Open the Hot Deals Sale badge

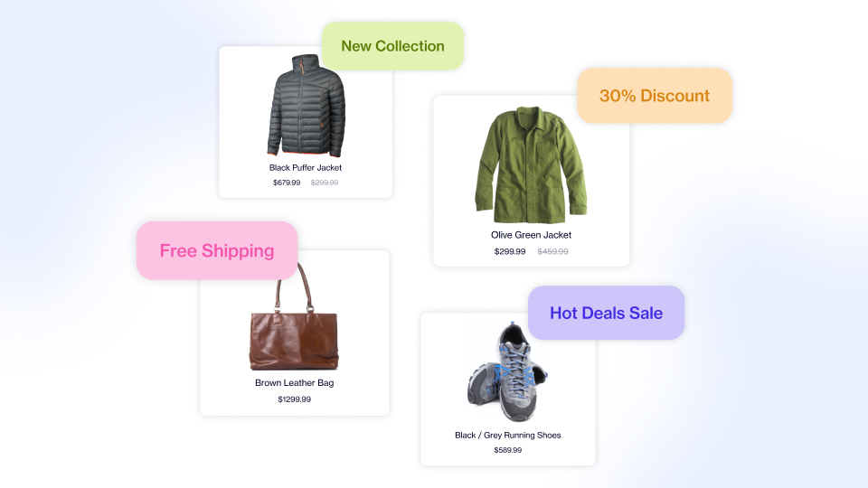coord(606,313)
